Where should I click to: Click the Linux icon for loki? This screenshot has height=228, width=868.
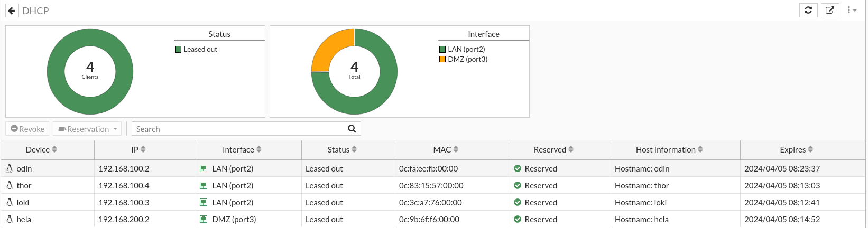[x=10, y=202]
